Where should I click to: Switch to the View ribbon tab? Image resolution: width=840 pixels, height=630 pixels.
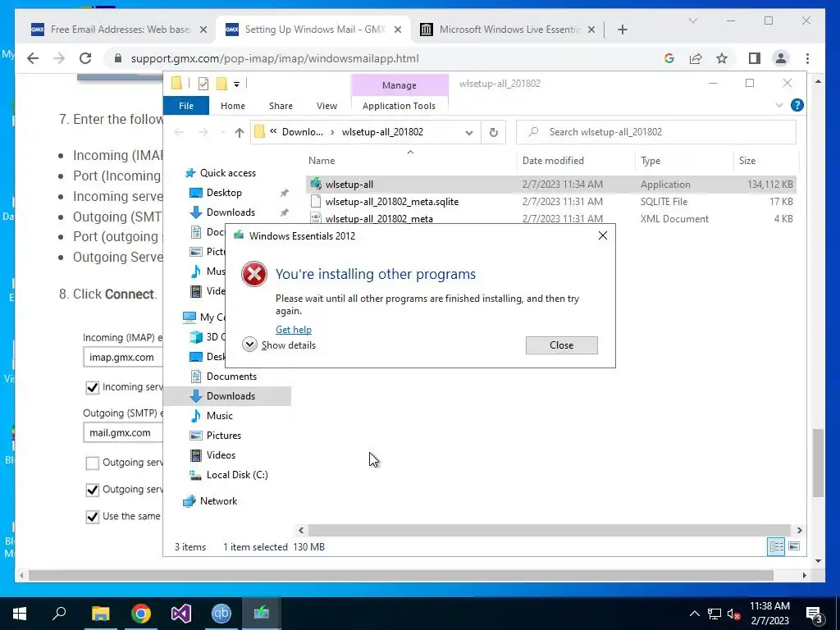[x=326, y=106]
